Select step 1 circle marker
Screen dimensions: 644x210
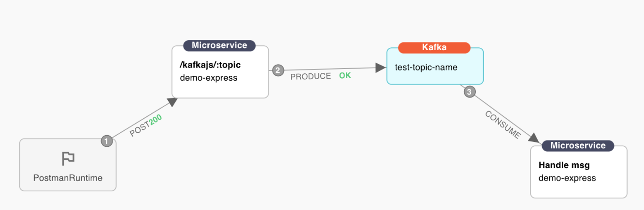(x=107, y=141)
